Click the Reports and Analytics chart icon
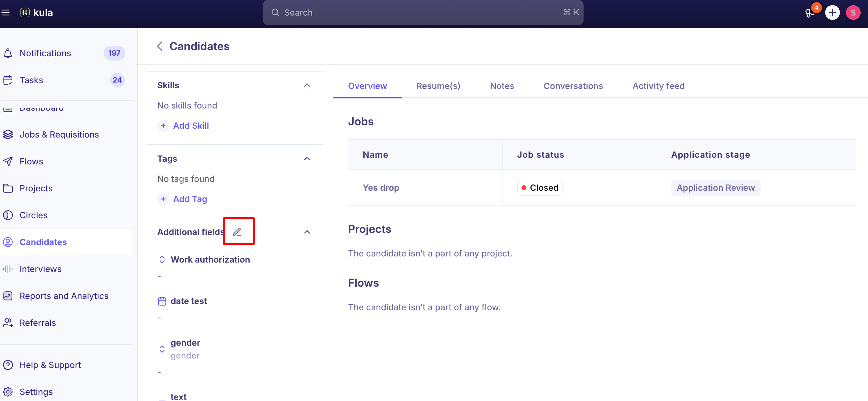This screenshot has height=401, width=868. tap(8, 296)
